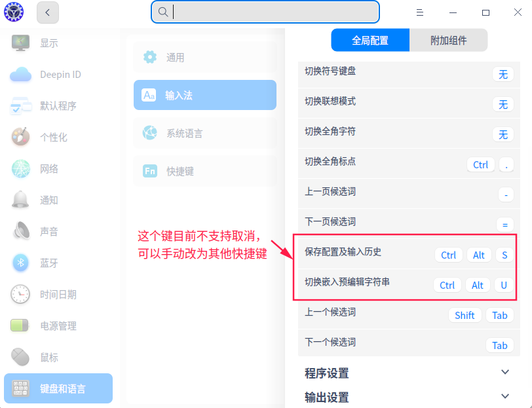Open Default Programs icon
The width and height of the screenshot is (532, 408).
(20, 105)
